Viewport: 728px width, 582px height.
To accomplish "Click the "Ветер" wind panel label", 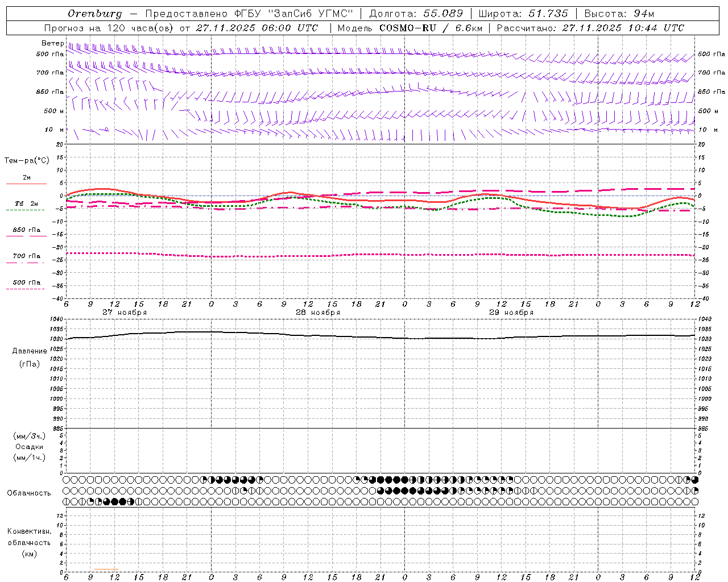I will pos(53,43).
